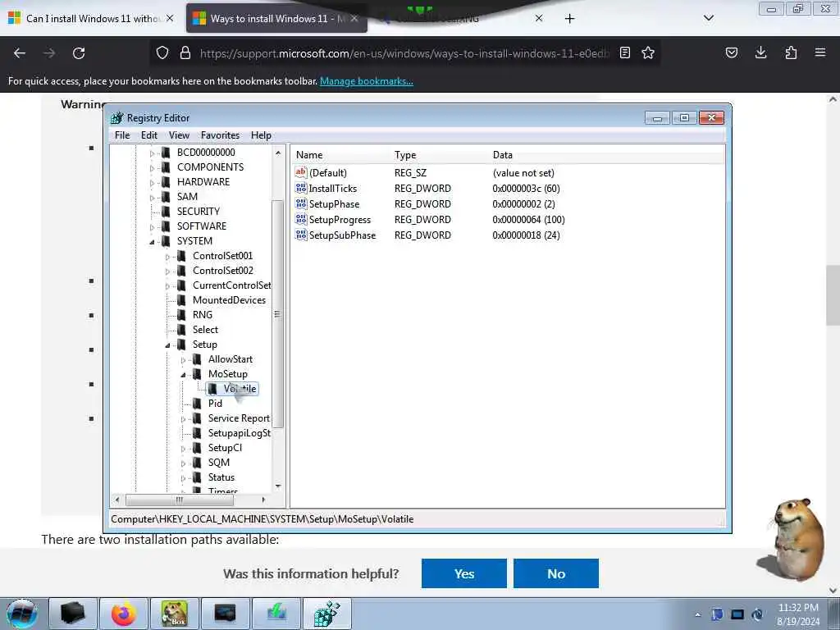The height and width of the screenshot is (630, 840).
Task: Open Pocket save icon
Action: [731, 52]
